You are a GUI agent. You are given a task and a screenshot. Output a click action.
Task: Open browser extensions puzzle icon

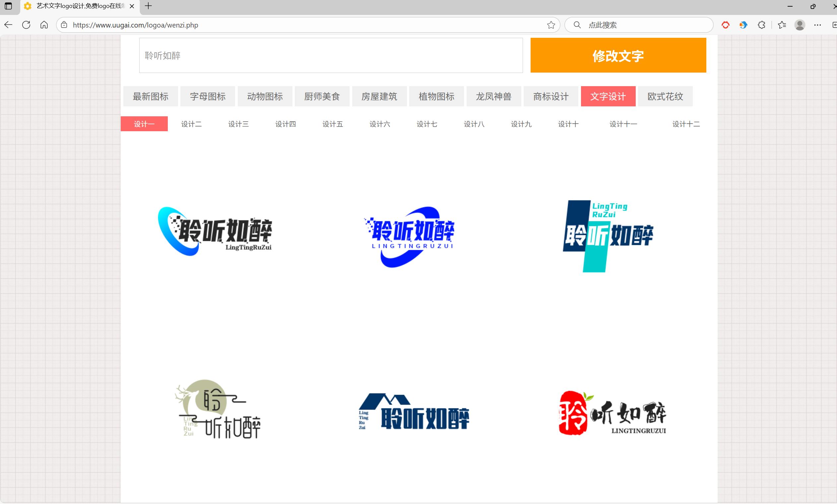(761, 25)
